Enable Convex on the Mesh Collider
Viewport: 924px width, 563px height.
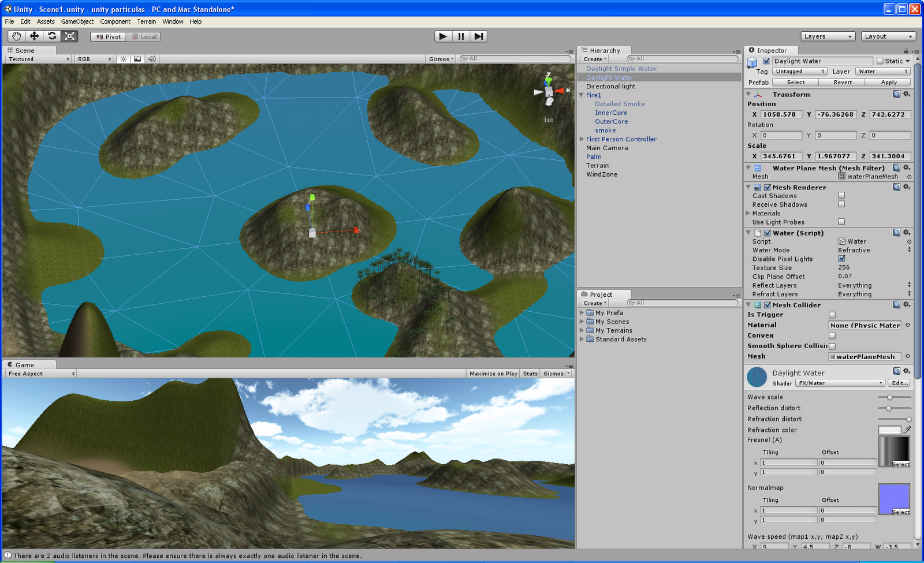[832, 335]
